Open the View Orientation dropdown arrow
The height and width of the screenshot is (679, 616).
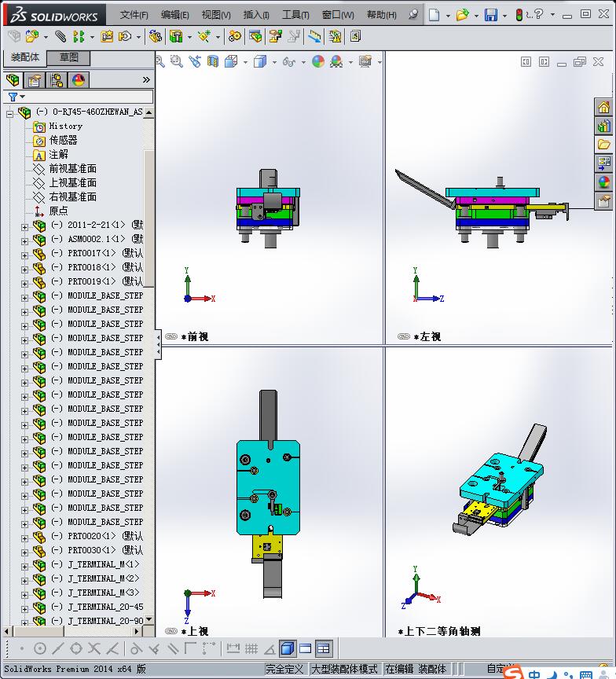click(x=245, y=62)
